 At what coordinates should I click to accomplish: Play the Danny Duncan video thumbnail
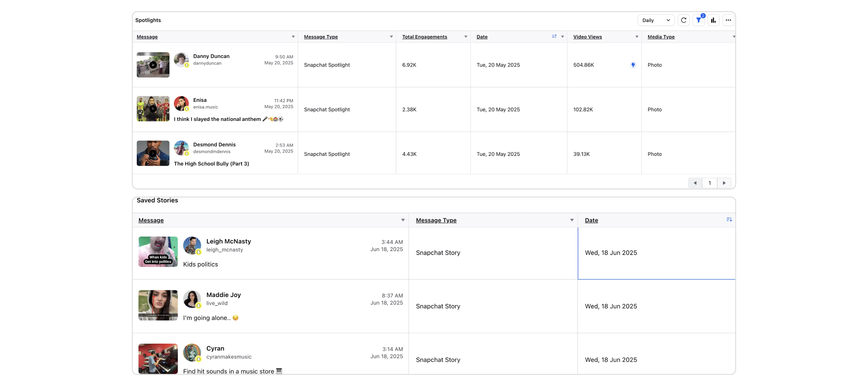coord(153,65)
